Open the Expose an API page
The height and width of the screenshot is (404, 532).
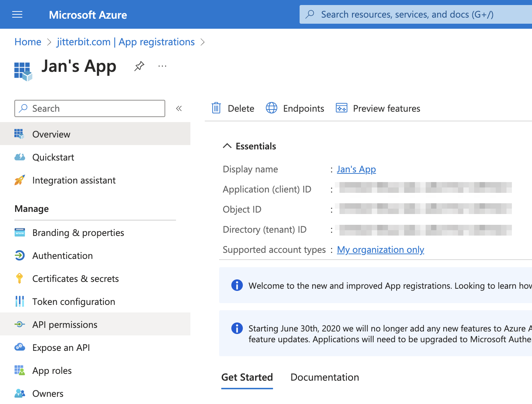tap(61, 347)
